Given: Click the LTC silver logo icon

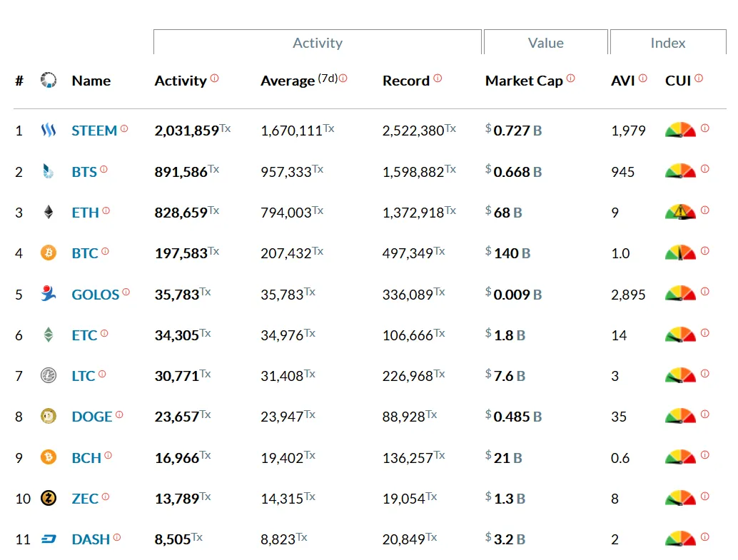Looking at the screenshot, I should click(49, 375).
